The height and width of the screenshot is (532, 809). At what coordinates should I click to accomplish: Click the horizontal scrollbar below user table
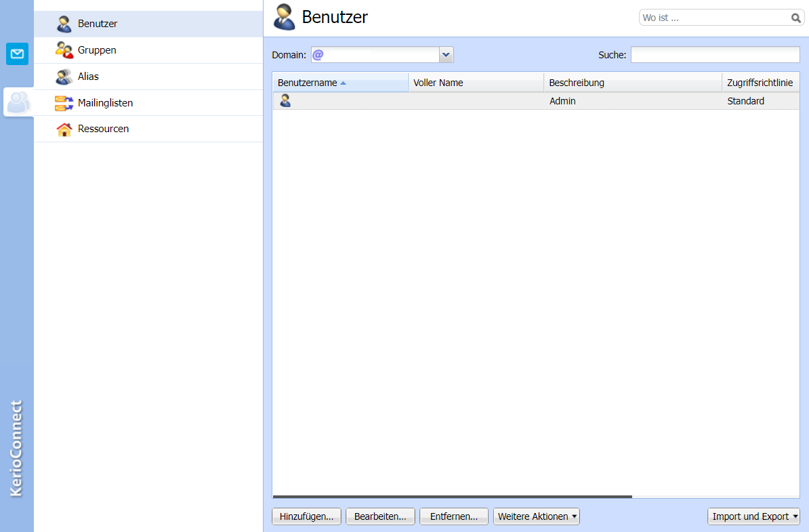(452, 497)
